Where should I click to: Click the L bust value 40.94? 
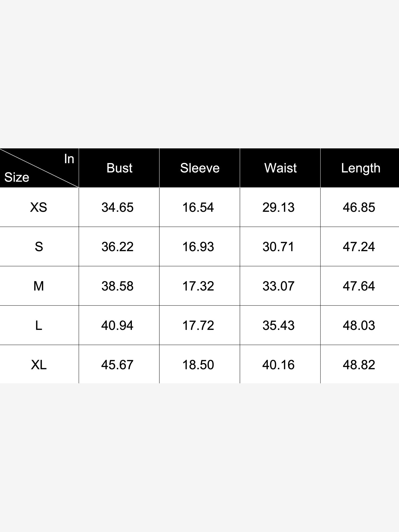(117, 325)
